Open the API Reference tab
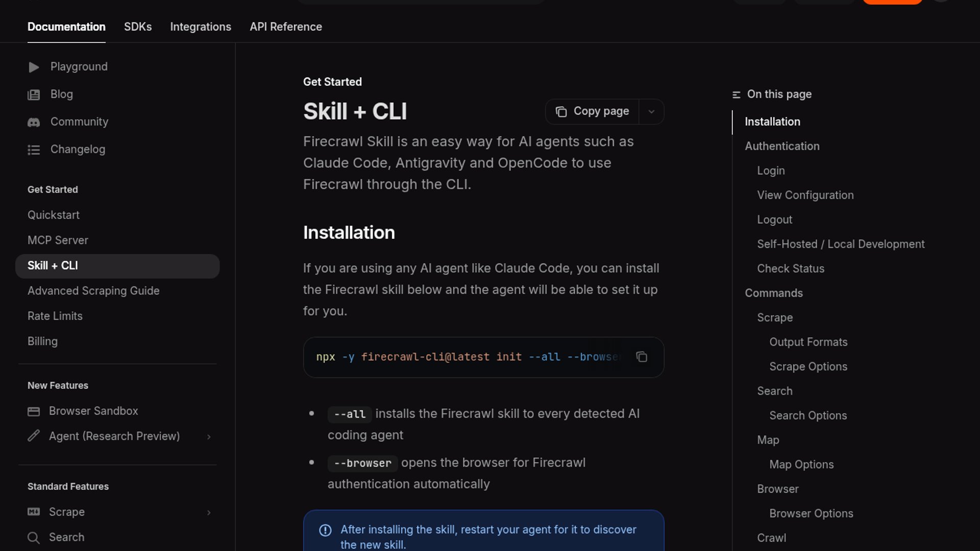 (286, 27)
